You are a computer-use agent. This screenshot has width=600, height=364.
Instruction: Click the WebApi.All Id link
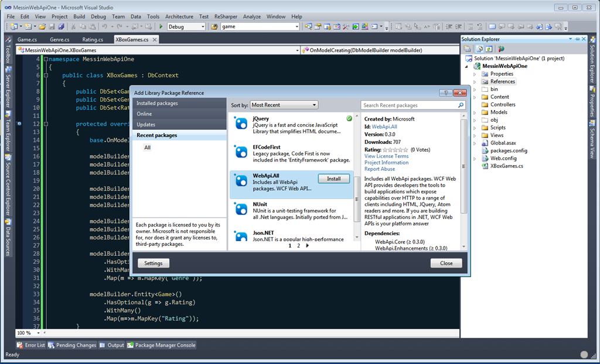(x=384, y=126)
